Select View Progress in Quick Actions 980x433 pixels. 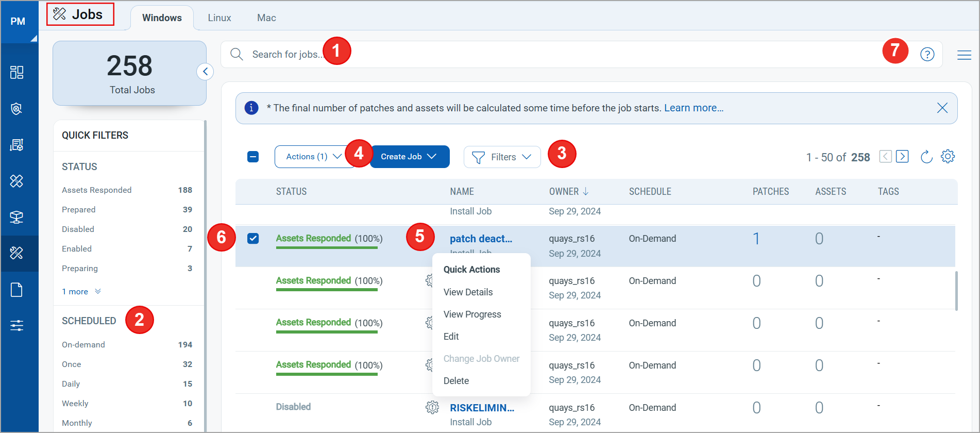pos(472,314)
